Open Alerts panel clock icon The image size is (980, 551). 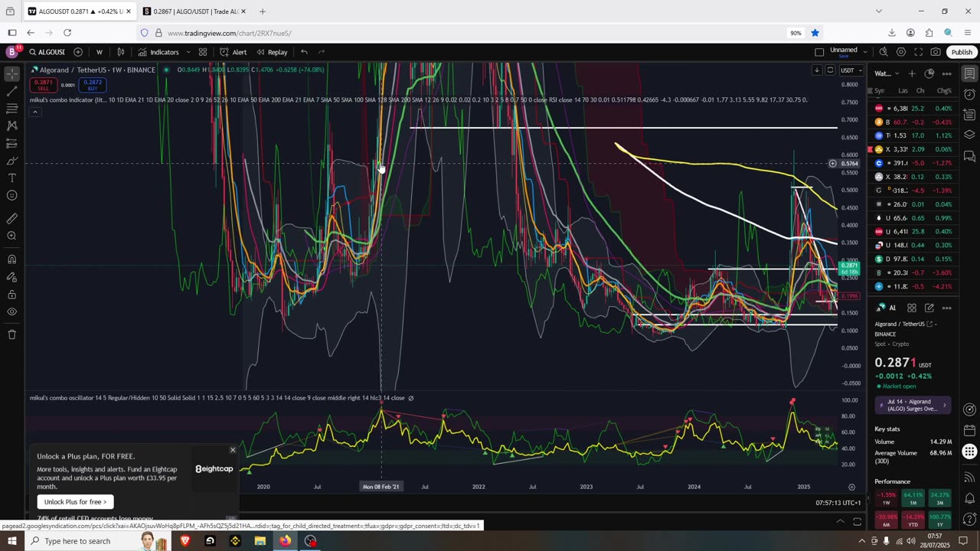pyautogui.click(x=969, y=94)
